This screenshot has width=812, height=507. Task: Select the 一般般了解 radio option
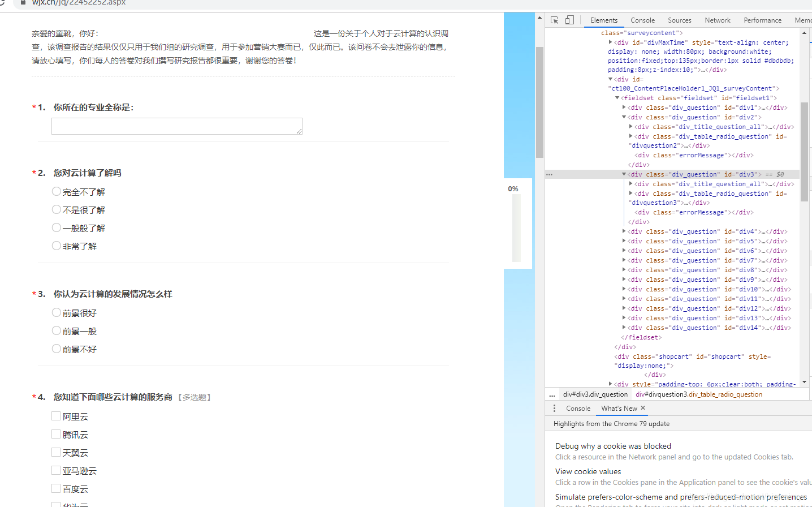pyautogui.click(x=57, y=228)
